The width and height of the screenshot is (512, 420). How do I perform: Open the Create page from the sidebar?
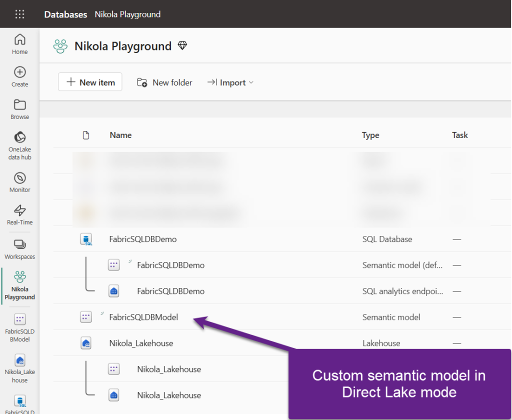[x=19, y=76]
